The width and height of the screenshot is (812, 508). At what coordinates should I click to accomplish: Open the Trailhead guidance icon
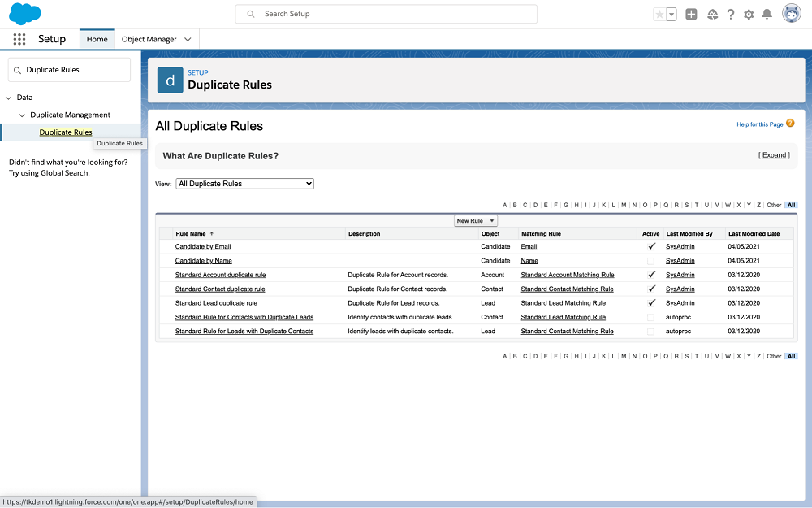[713, 15]
